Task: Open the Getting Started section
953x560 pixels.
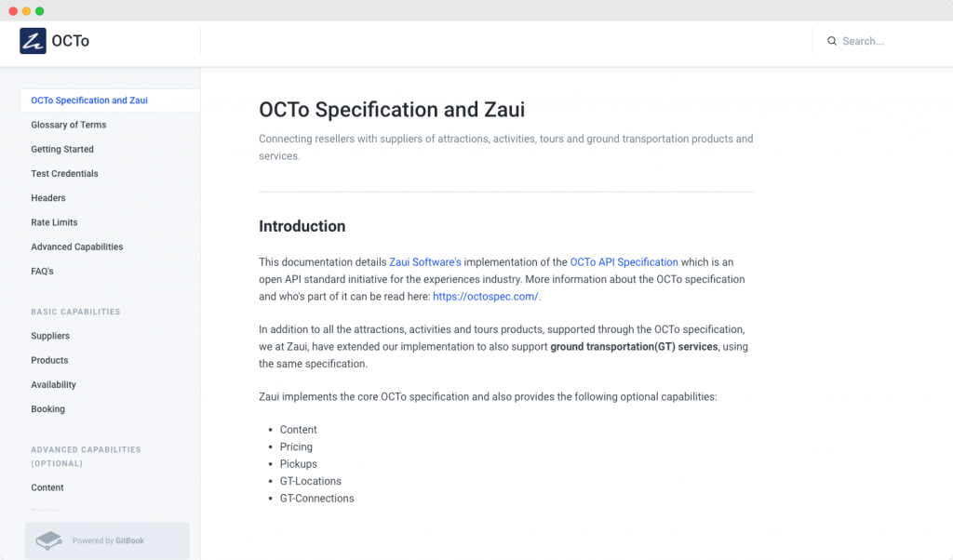Action: [62, 149]
